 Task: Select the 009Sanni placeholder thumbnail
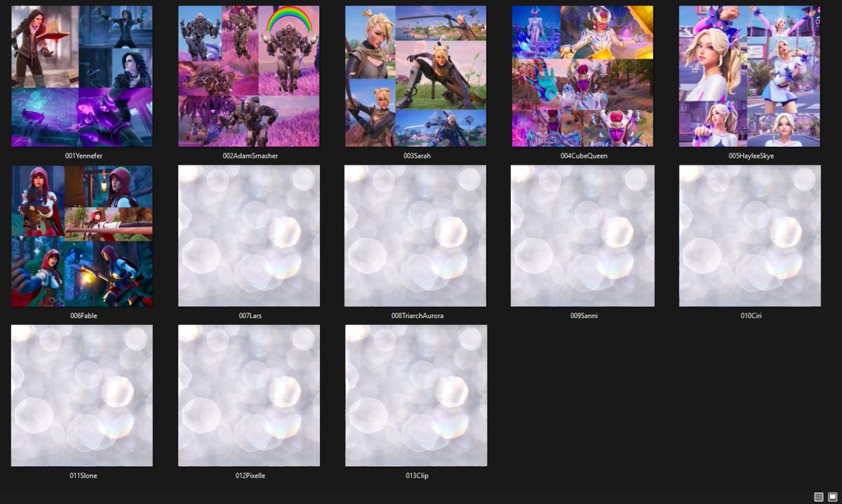pos(583,236)
